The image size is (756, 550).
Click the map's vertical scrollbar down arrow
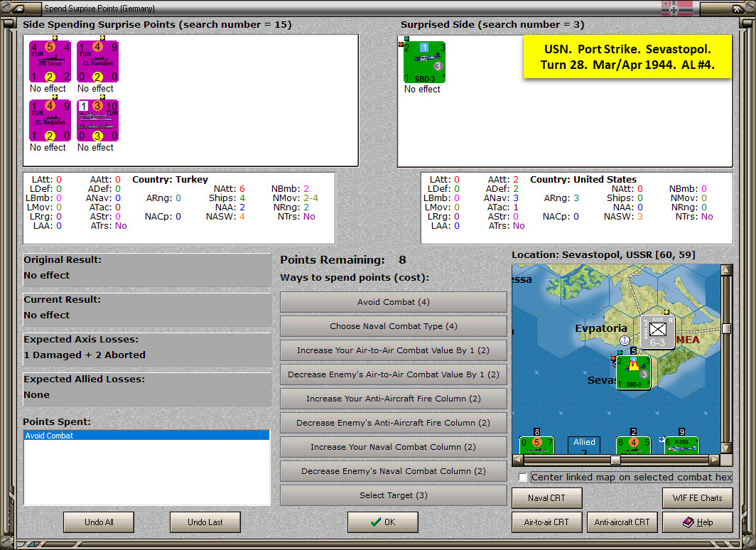[727, 448]
